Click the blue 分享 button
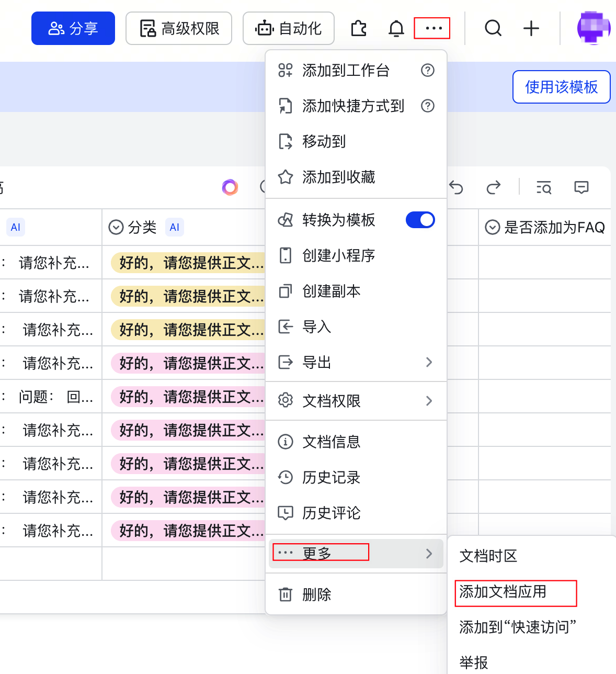The width and height of the screenshot is (616, 674). (73, 28)
